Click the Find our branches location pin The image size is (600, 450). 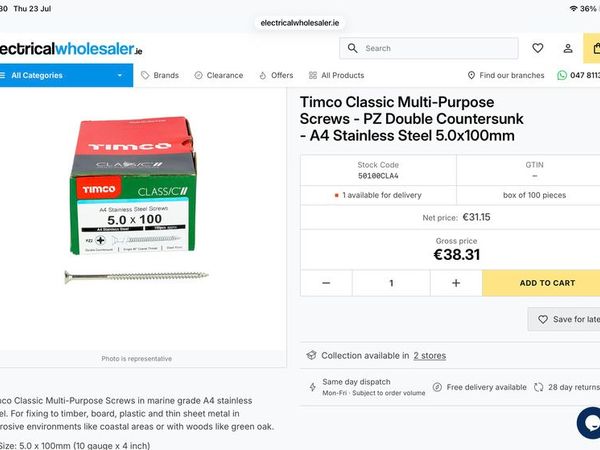(471, 75)
